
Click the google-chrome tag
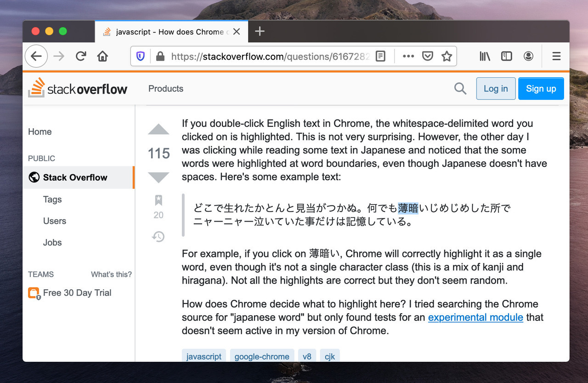point(262,356)
